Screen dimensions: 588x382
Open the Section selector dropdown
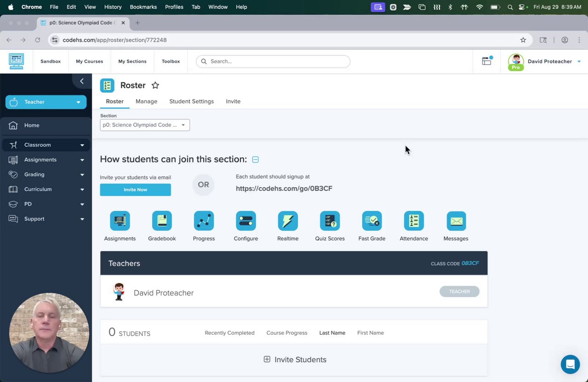145,125
